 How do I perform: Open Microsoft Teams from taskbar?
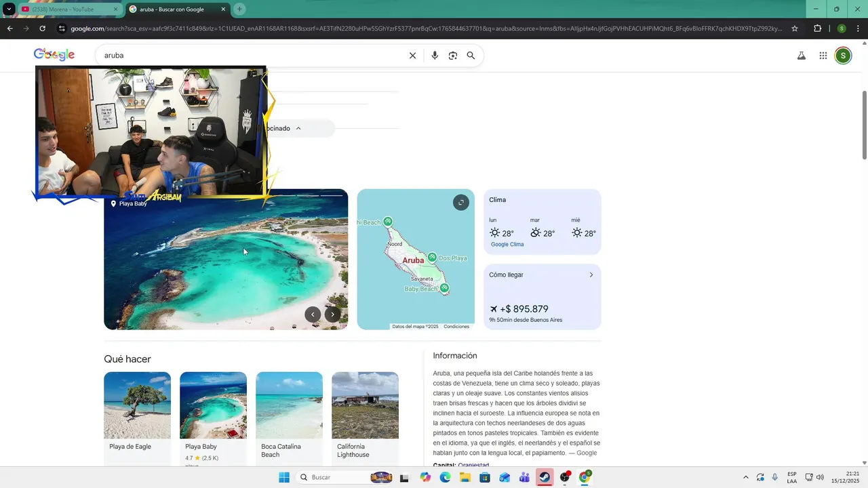[524, 477]
